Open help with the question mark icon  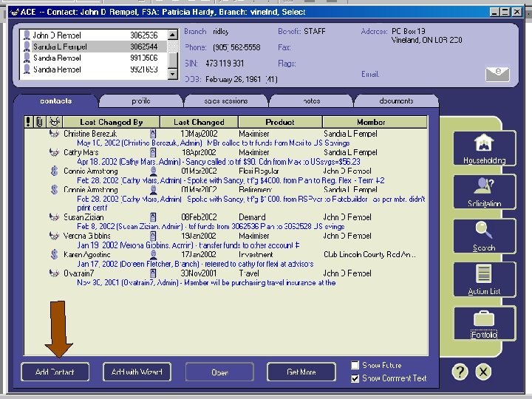(460, 372)
